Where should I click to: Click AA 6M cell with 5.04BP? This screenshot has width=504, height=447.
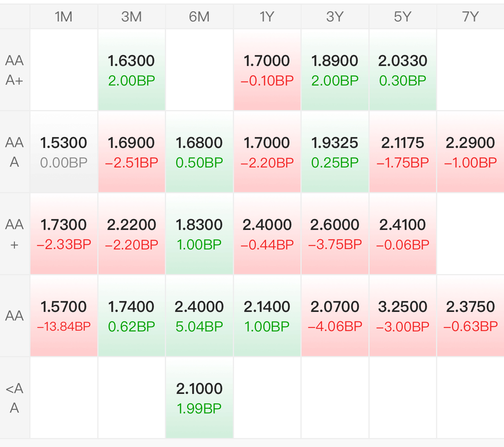(199, 316)
